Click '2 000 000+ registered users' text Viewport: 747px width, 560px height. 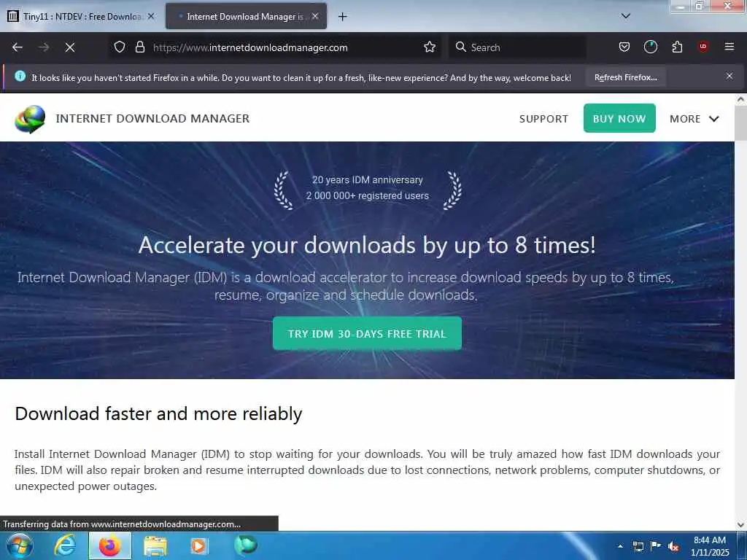pos(368,195)
